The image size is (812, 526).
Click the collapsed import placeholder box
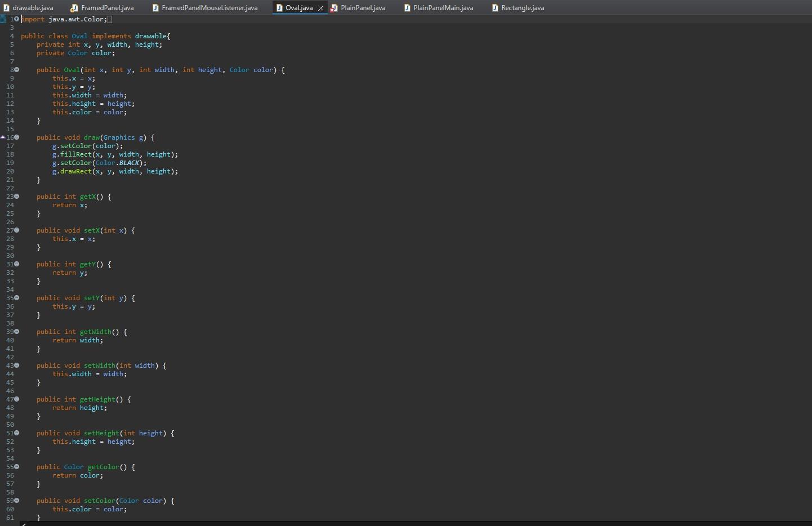tap(110, 19)
